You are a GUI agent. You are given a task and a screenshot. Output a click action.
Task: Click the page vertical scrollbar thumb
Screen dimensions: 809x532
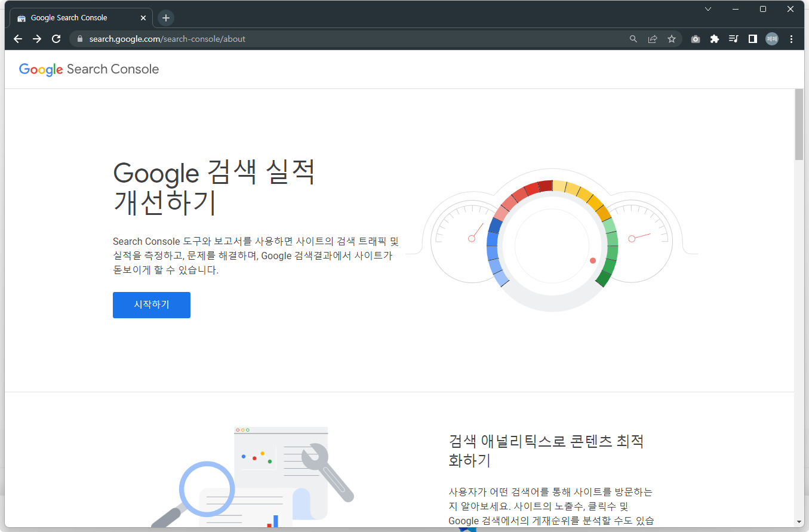click(799, 124)
